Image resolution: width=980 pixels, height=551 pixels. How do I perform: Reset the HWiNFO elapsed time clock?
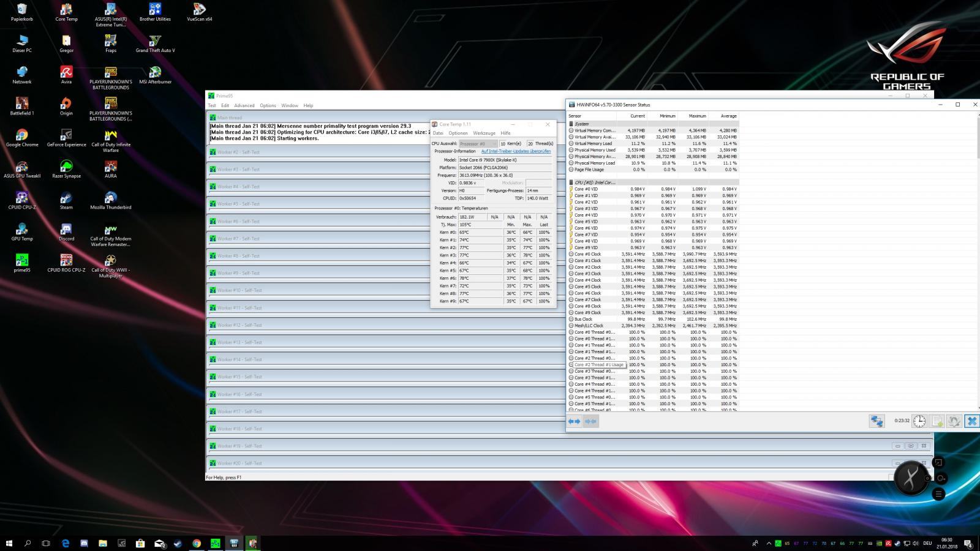tap(919, 421)
